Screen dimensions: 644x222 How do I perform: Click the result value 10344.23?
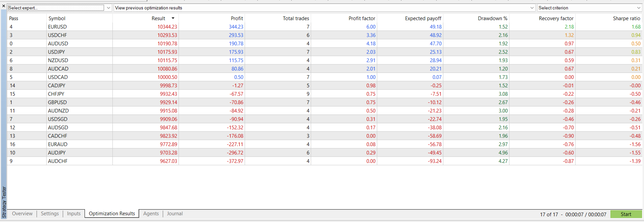pyautogui.click(x=167, y=27)
